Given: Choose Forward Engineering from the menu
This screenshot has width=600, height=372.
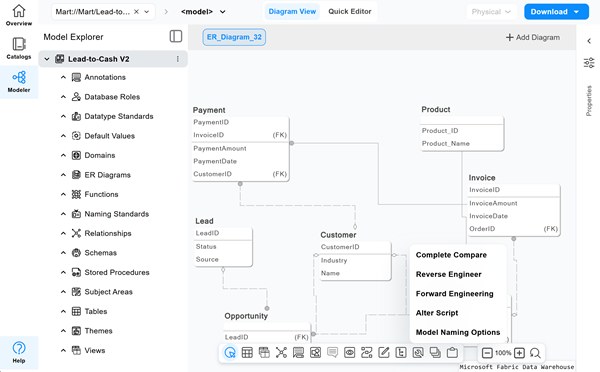Looking at the screenshot, I should [454, 294].
